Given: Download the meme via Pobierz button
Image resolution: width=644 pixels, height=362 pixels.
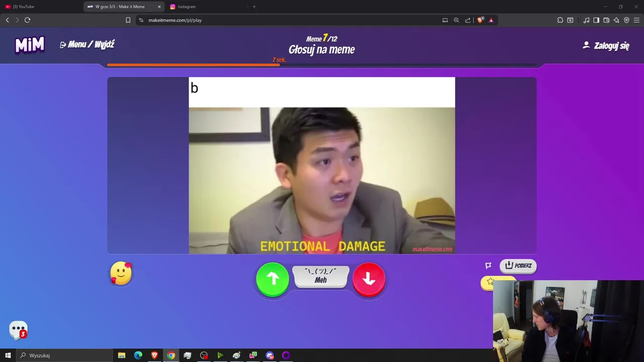Looking at the screenshot, I should [x=518, y=265].
